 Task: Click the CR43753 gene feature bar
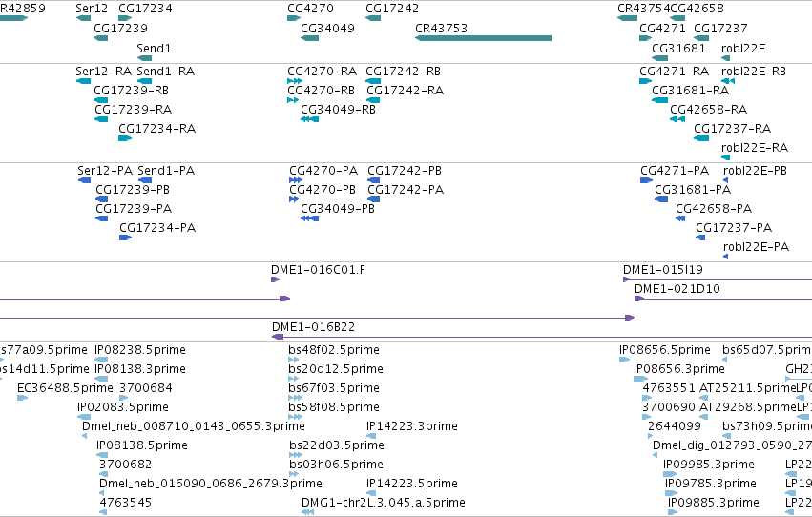[483, 38]
